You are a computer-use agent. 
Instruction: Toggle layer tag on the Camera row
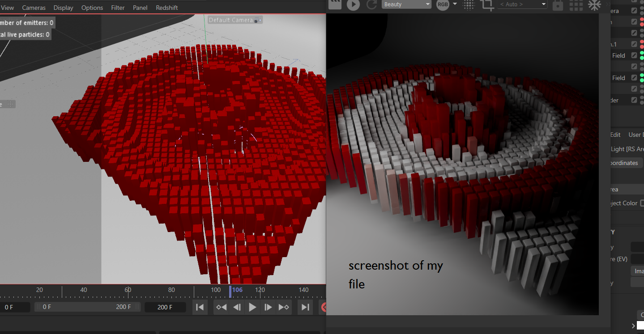pos(634,10)
